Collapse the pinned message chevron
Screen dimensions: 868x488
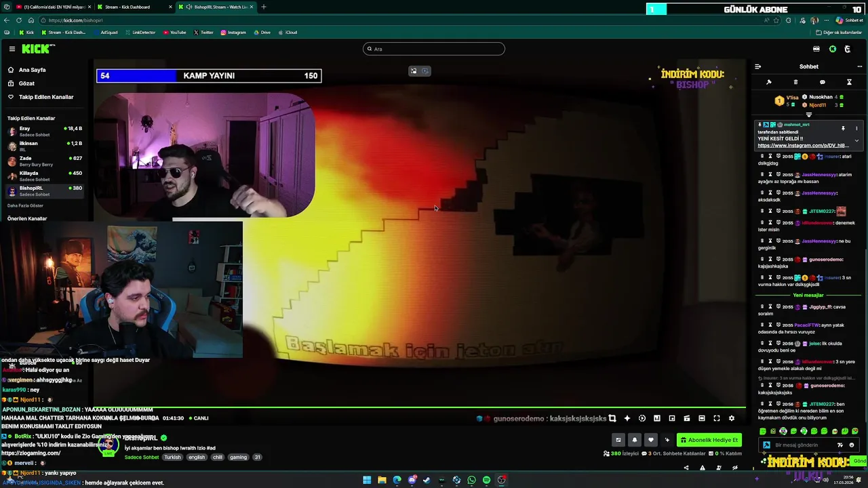[856, 140]
